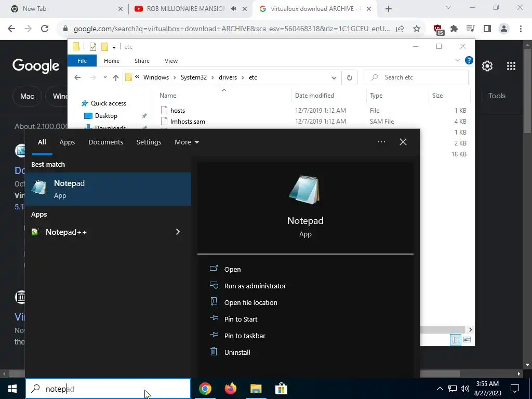Go back in Explorer navigation
This screenshot has width=532, height=399.
(77, 77)
